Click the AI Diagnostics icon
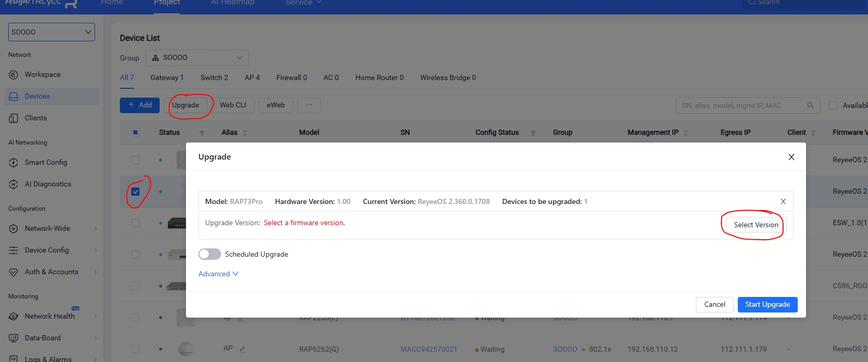The image size is (868, 362). point(13,184)
